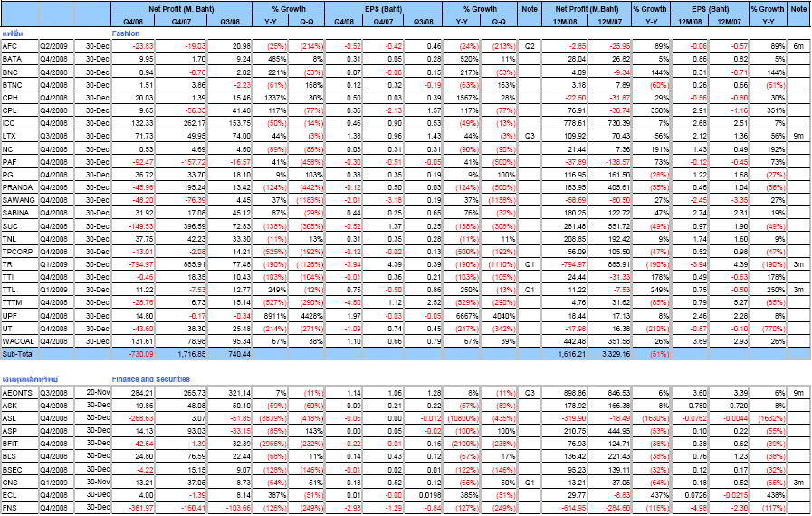Select the 12M/08 net profit column header

(x=565, y=21)
